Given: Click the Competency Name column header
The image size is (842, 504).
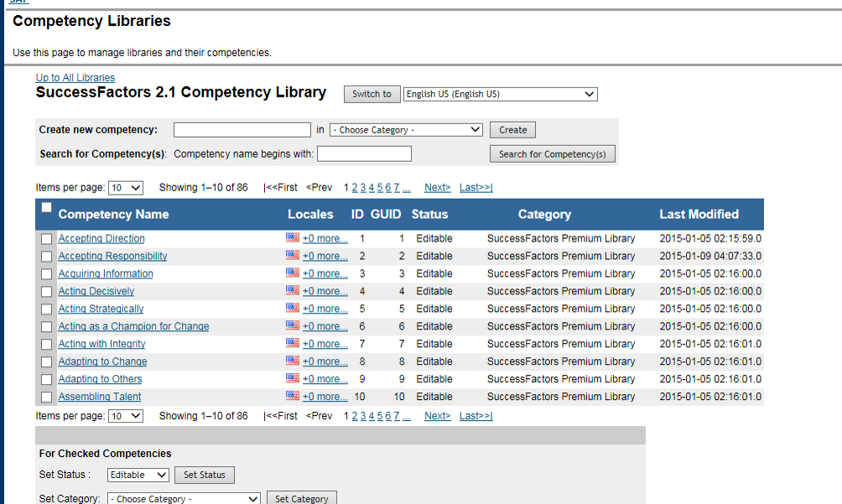Looking at the screenshot, I should pos(114,214).
